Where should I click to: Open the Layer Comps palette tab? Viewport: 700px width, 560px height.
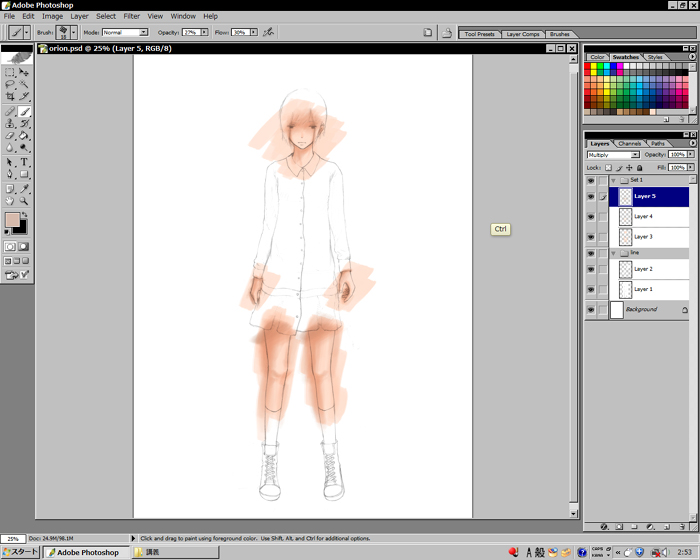coord(521,34)
